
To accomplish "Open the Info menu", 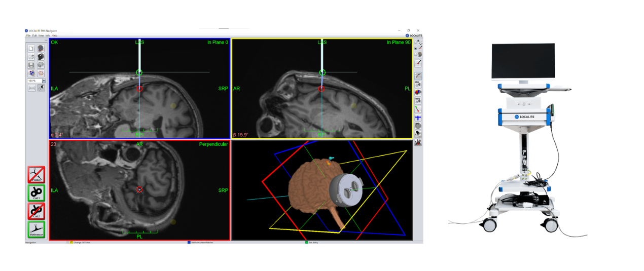I will click(x=48, y=35).
